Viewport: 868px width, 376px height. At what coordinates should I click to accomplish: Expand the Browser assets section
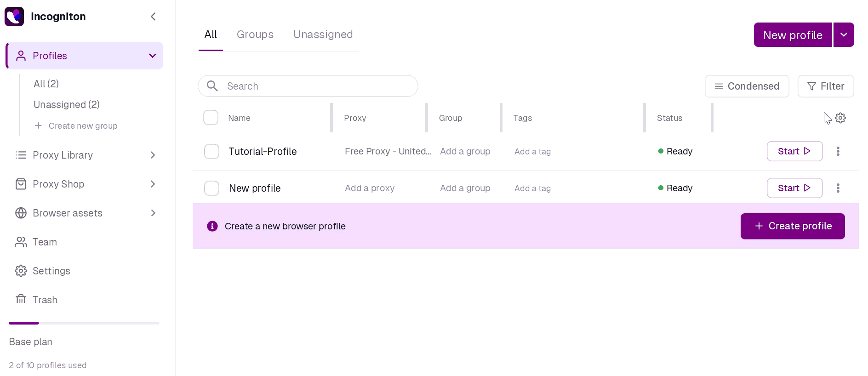coord(86,213)
